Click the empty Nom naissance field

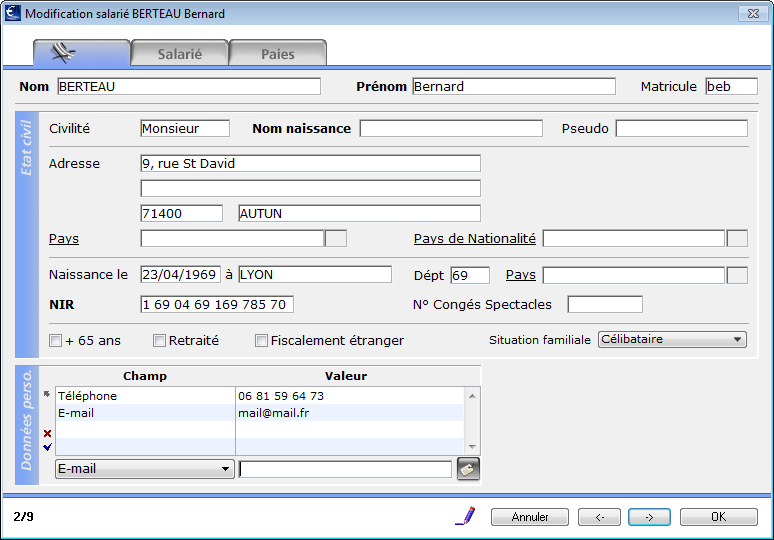pyautogui.click(x=451, y=128)
